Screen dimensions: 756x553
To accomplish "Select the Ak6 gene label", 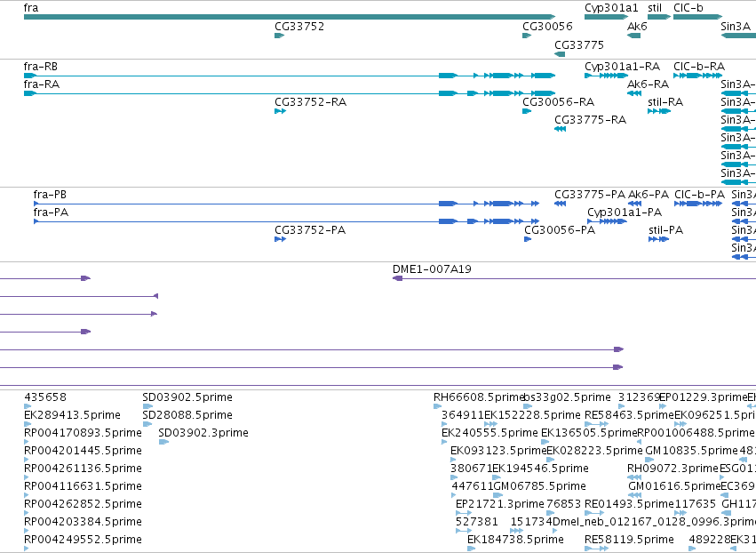I will point(637,27).
